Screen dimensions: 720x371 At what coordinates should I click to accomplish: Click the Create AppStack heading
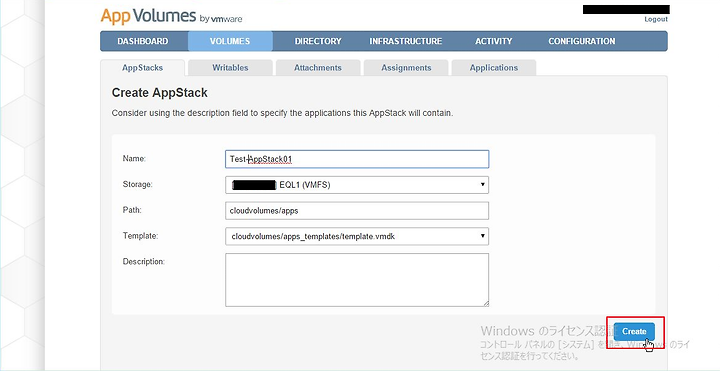pyautogui.click(x=160, y=93)
